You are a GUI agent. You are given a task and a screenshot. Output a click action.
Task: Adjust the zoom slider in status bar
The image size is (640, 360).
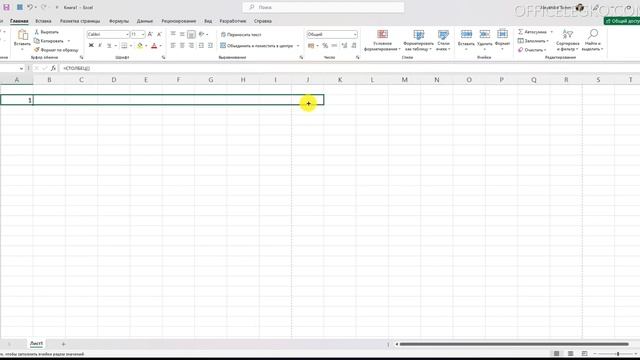pyautogui.click(x=618, y=353)
